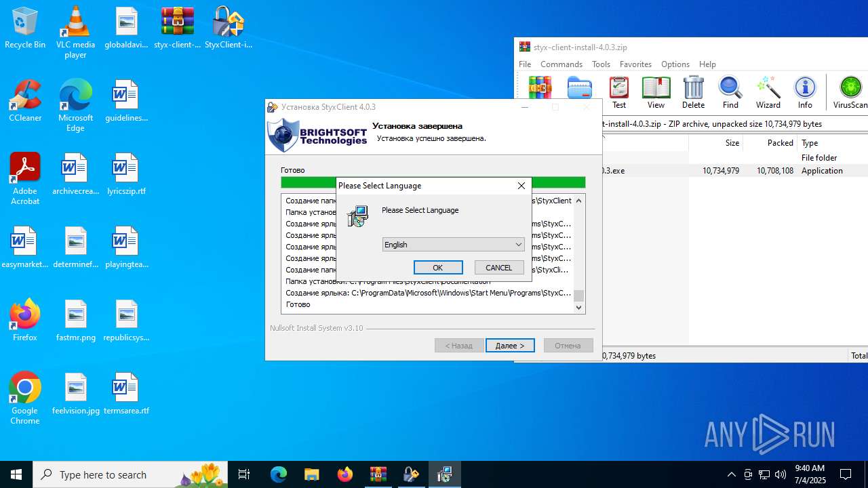Open WinRAR Options menu
Screen dimensions: 868x488
675,64
